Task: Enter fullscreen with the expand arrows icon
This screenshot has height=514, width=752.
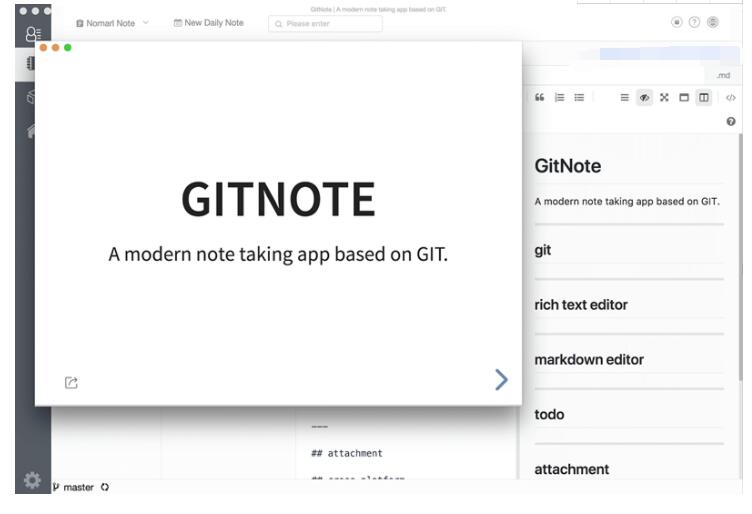Action: click(664, 97)
